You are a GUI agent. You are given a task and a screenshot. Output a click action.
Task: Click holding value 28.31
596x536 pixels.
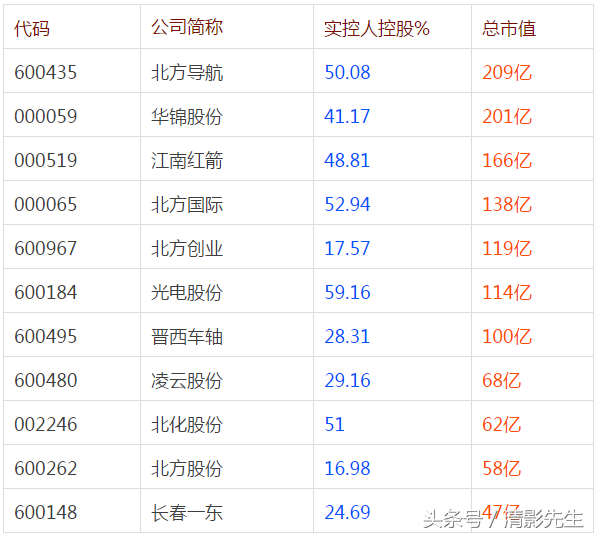347,336
